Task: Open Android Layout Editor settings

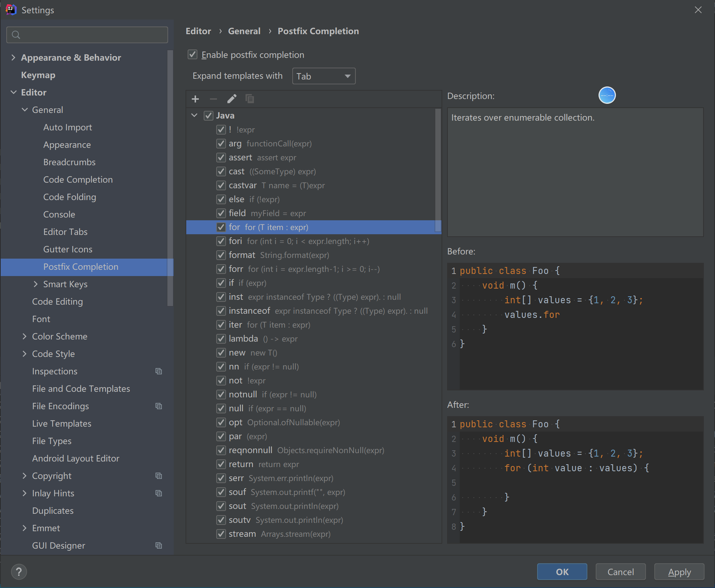Action: click(x=76, y=458)
